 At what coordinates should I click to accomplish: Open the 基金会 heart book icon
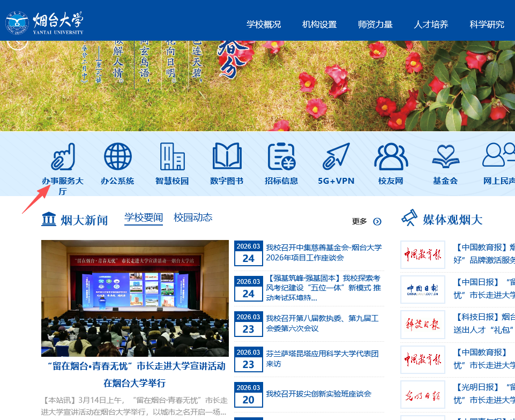445,157
